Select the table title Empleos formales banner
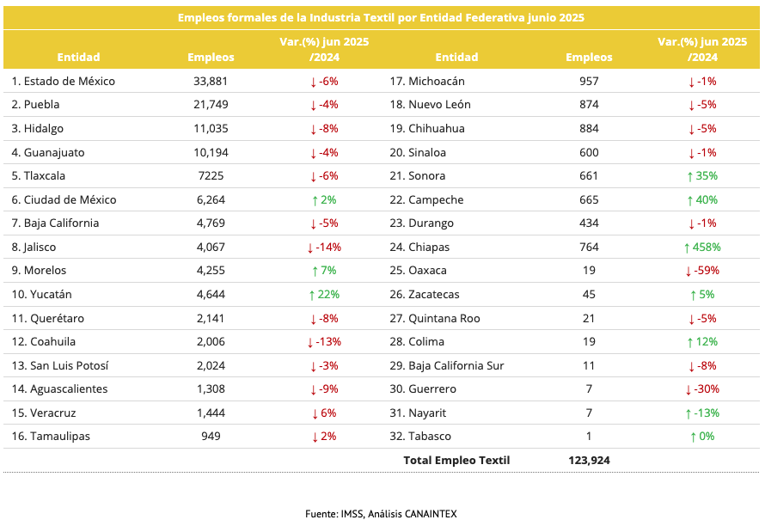The image size is (765, 532). click(x=382, y=17)
